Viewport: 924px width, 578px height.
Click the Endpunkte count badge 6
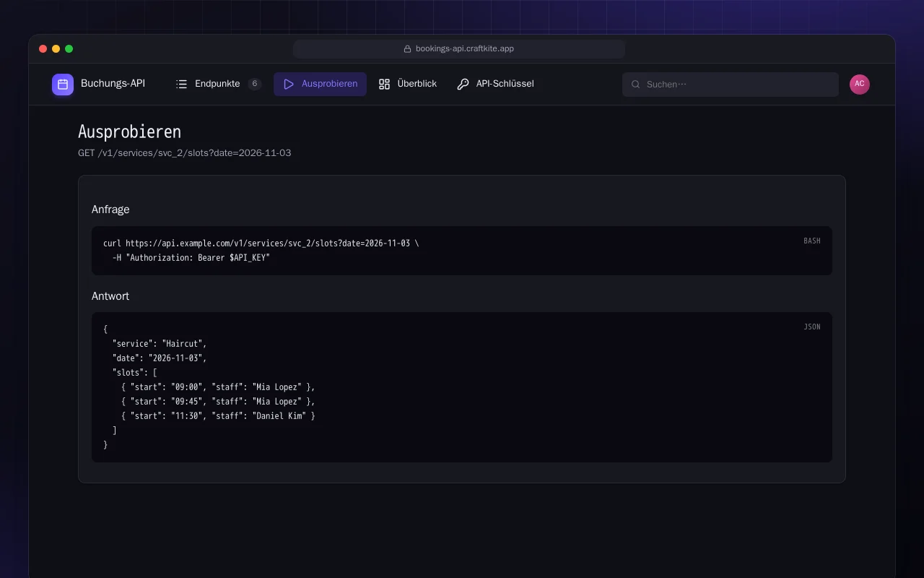tap(255, 84)
